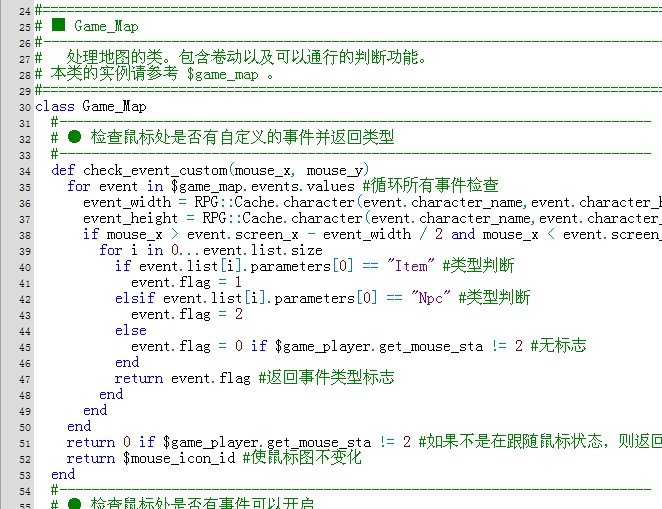
Task: Click the class Game_Map declaration on line 30
Action: [x=91, y=106]
